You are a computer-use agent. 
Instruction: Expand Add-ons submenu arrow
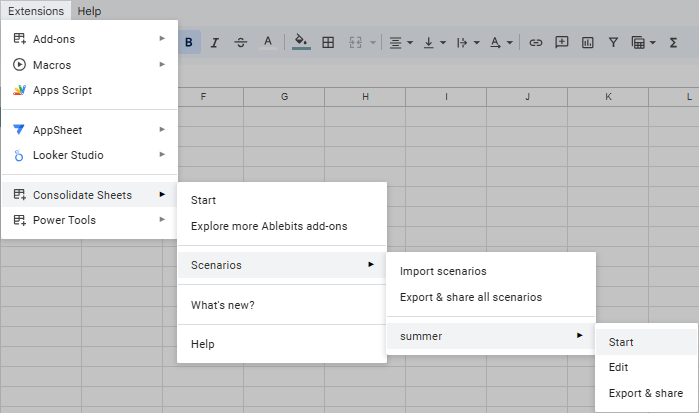click(x=162, y=39)
